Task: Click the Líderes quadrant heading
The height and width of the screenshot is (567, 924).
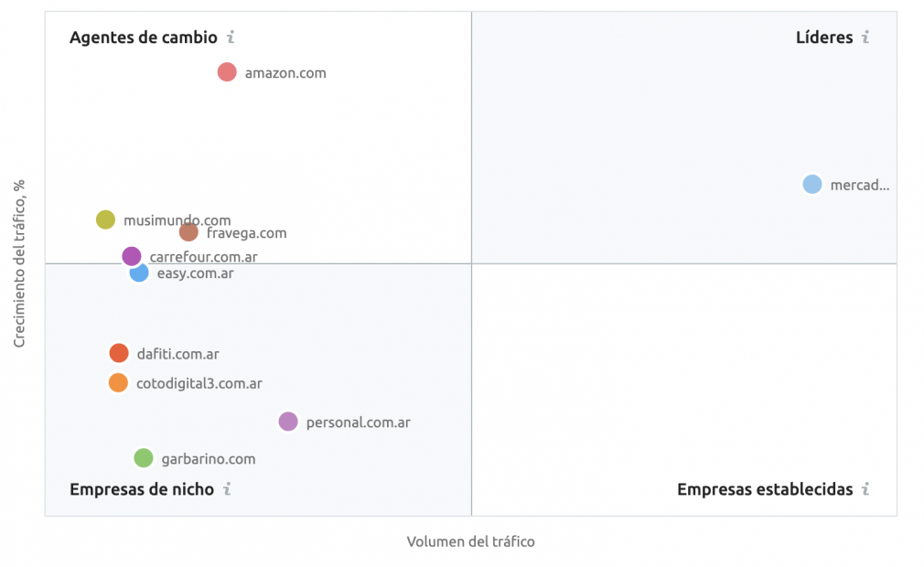Action: pos(824,37)
